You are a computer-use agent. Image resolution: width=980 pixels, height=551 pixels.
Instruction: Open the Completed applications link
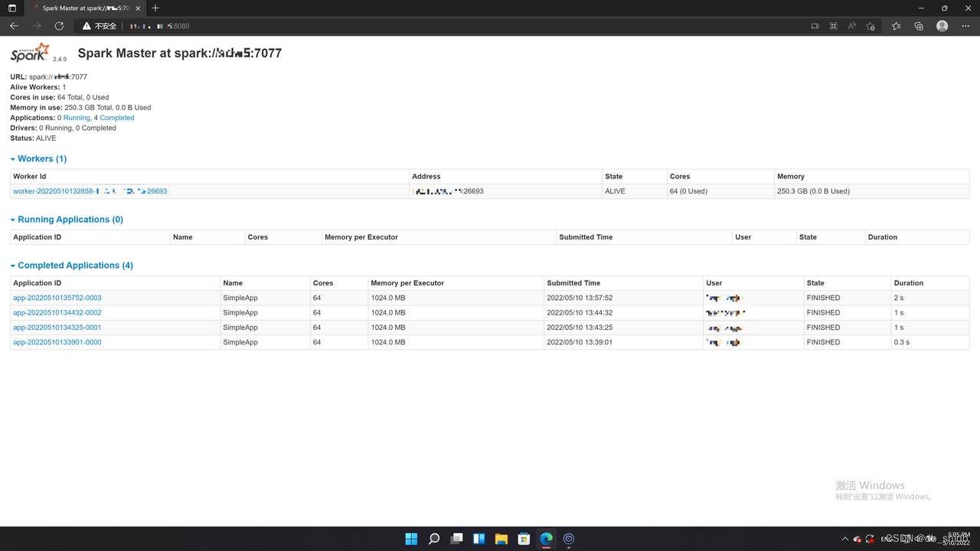click(117, 118)
